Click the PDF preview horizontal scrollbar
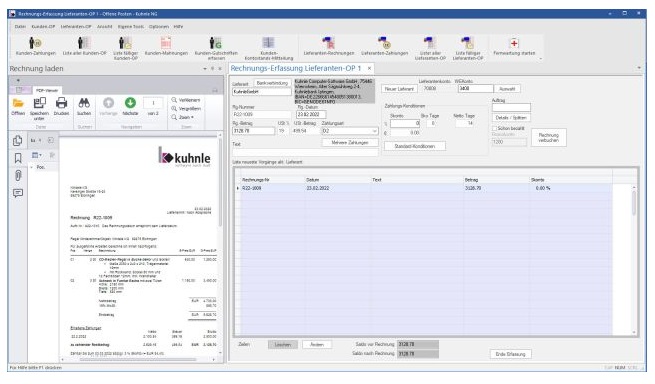 point(138,359)
